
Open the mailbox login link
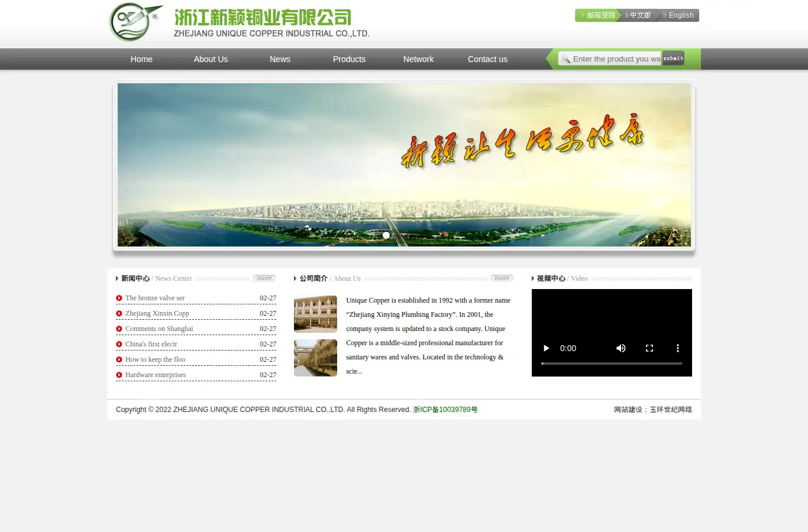click(x=598, y=15)
